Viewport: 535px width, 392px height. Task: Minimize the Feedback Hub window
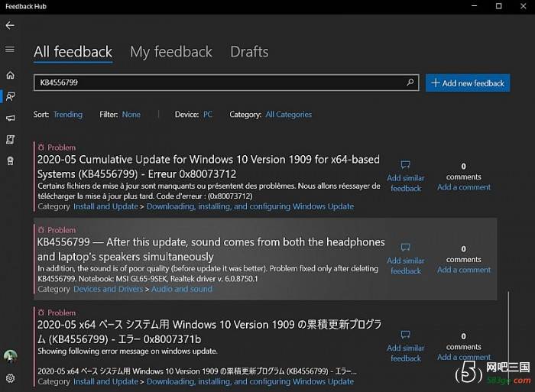point(475,6)
